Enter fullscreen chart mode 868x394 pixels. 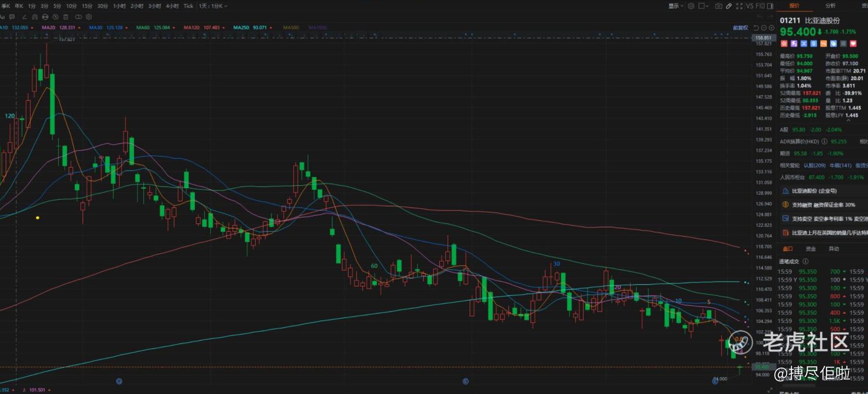click(739, 6)
